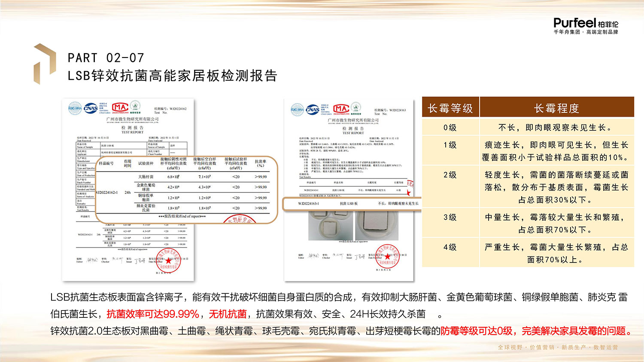Click 广州市微生物研究所有限公司 on the right report
The width and height of the screenshot is (644, 362).
[353, 120]
